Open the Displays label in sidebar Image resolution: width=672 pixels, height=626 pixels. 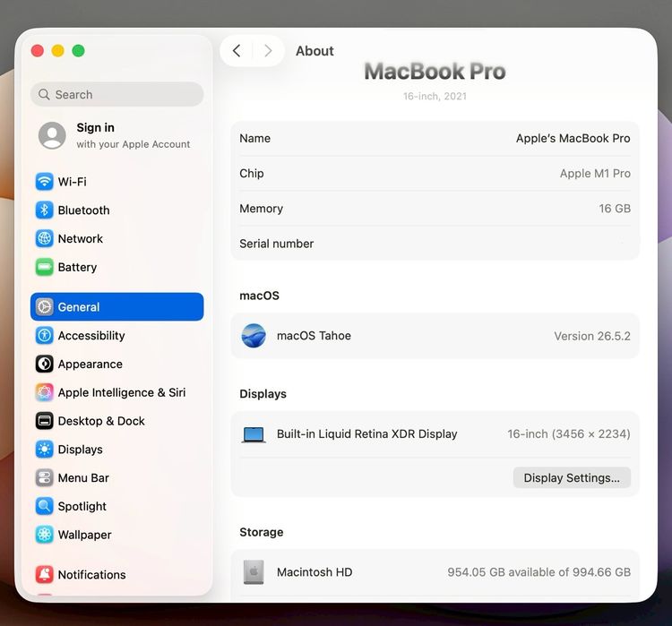(x=80, y=450)
